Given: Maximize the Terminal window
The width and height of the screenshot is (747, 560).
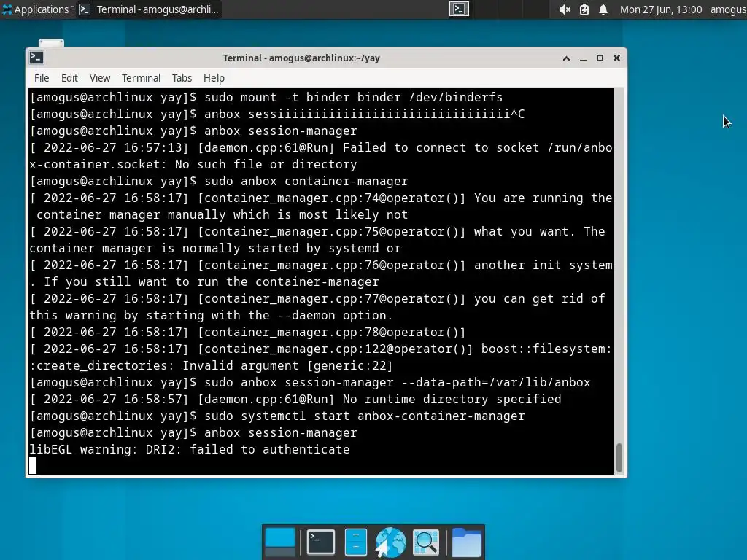Looking at the screenshot, I should pyautogui.click(x=600, y=58).
